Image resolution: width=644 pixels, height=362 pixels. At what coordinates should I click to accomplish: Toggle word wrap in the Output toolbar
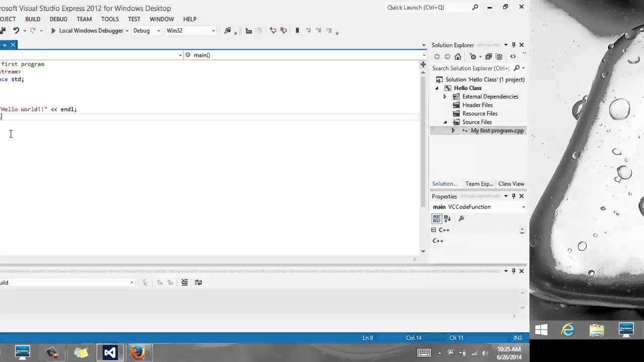(x=198, y=283)
